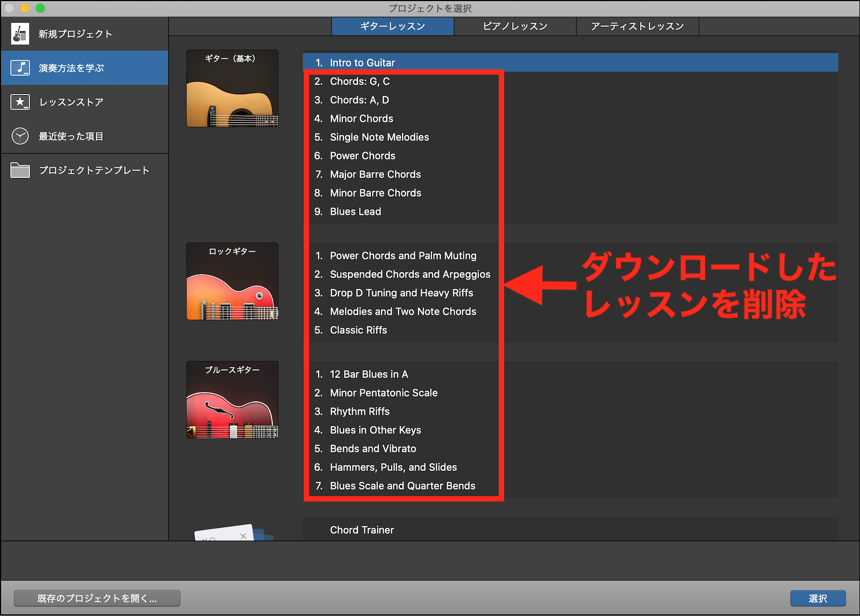Open the Chord Trainer item
860x616 pixels.
tap(362, 530)
